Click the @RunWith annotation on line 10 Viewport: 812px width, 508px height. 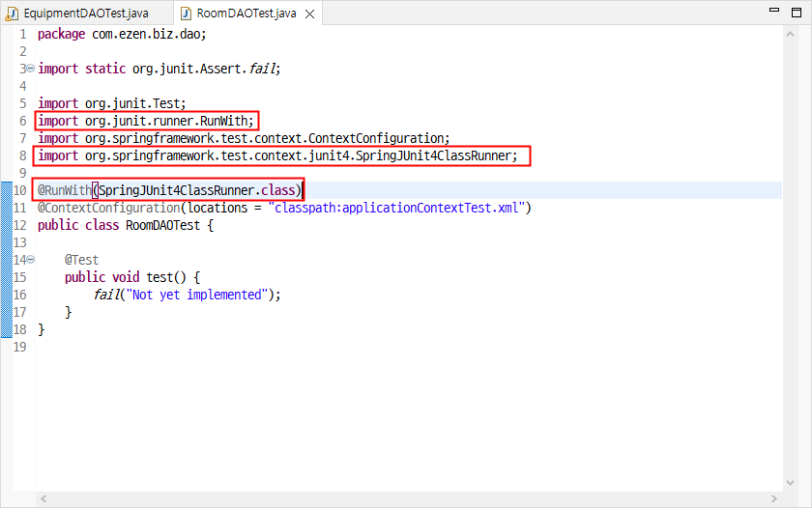click(x=65, y=190)
